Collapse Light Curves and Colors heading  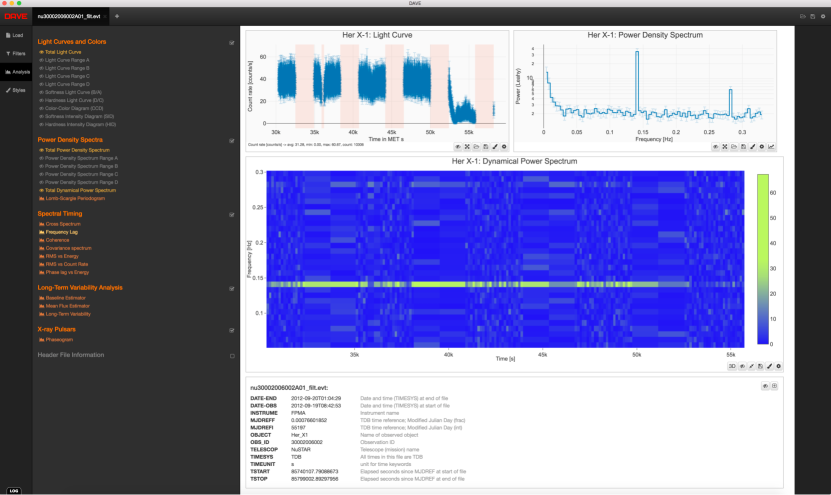[x=72, y=41]
